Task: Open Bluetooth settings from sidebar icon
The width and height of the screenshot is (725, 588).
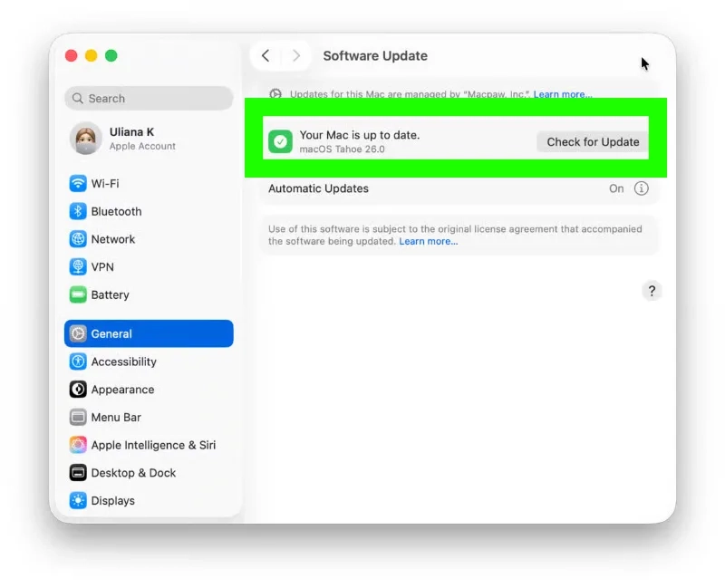Action: click(78, 211)
